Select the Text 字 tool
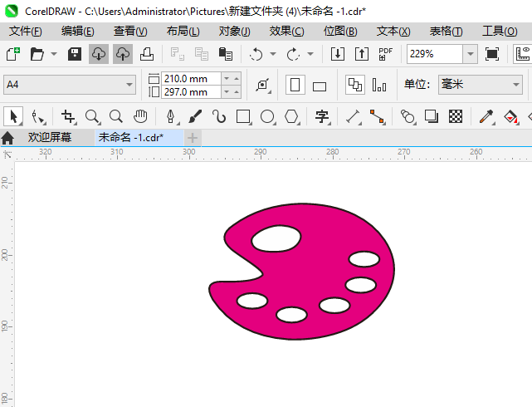The height and width of the screenshot is (407, 532). click(x=322, y=116)
